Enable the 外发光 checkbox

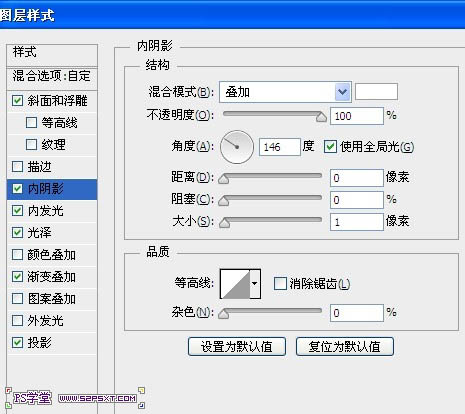17,321
